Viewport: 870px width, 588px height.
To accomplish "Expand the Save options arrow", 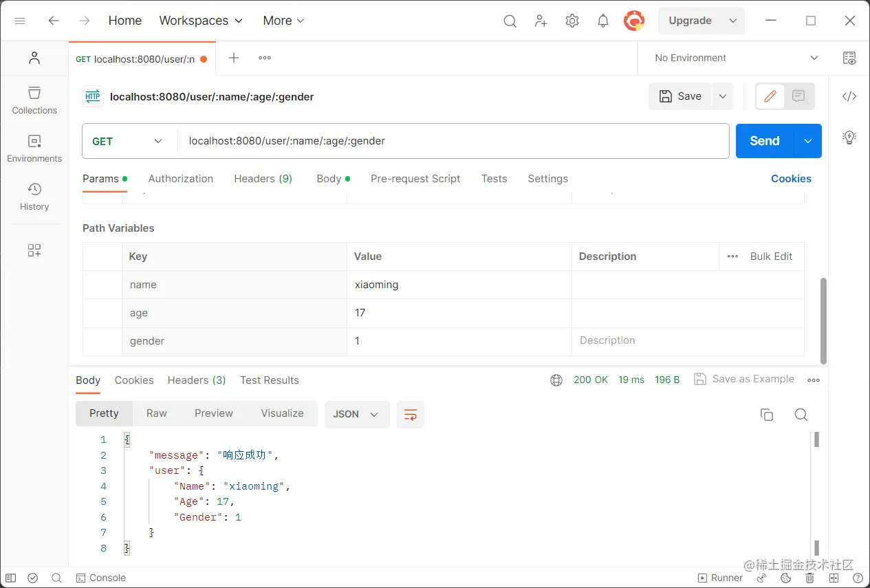I will [x=723, y=96].
